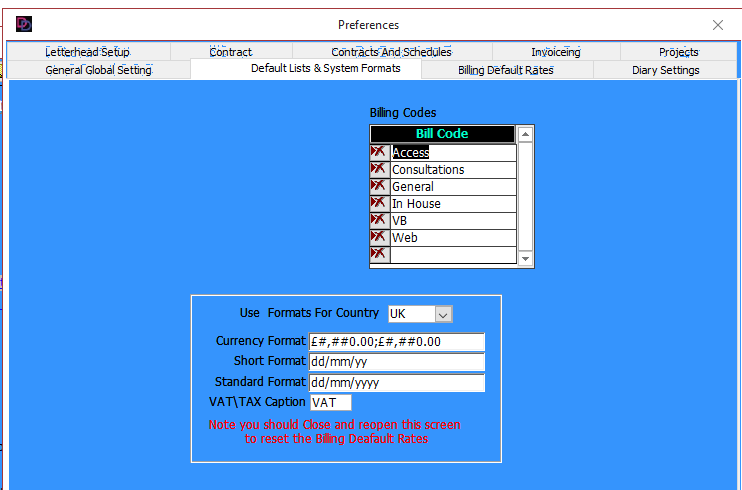Viewport: 742px width, 490px height.
Task: Click delete icon beside the blank bill code row
Action: click(x=380, y=255)
